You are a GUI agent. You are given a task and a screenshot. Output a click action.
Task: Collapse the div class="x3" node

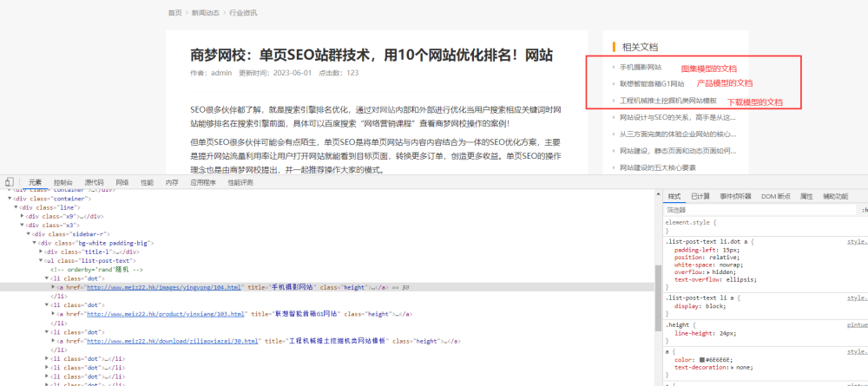(x=23, y=225)
